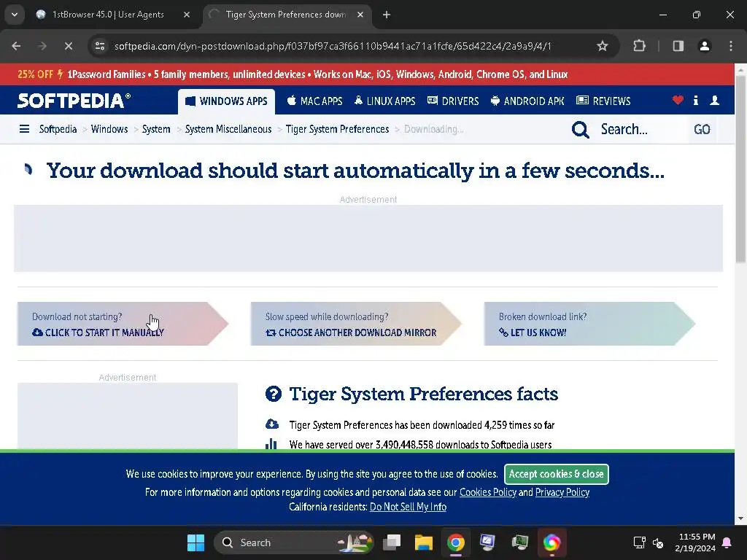Open Task View in taskbar
Image resolution: width=747 pixels, height=560 pixels.
tap(392, 542)
